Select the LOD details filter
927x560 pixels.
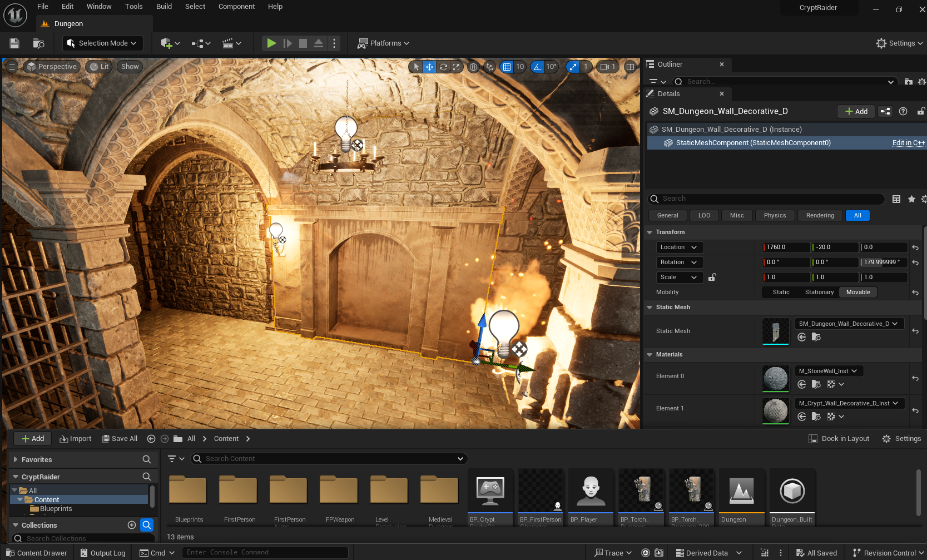tap(704, 216)
